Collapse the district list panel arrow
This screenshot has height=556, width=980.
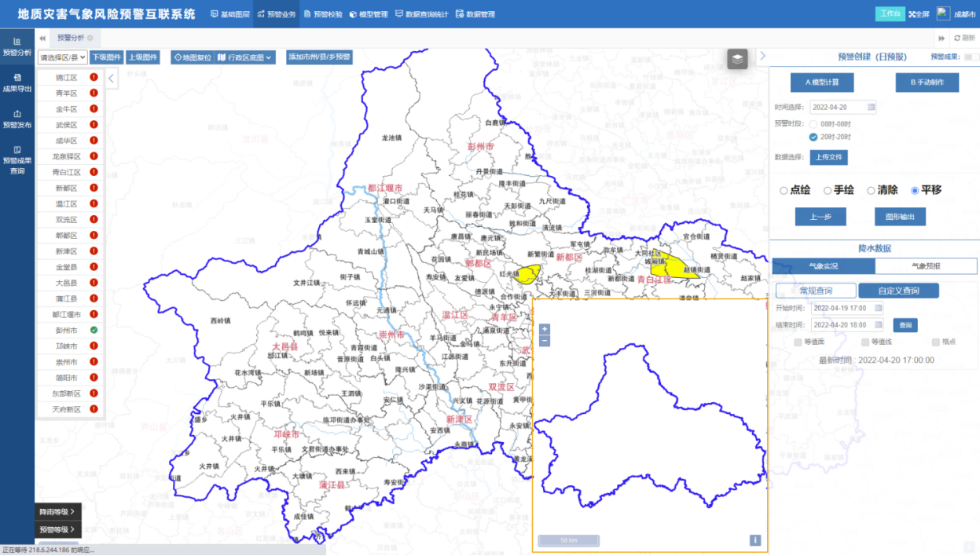111,78
